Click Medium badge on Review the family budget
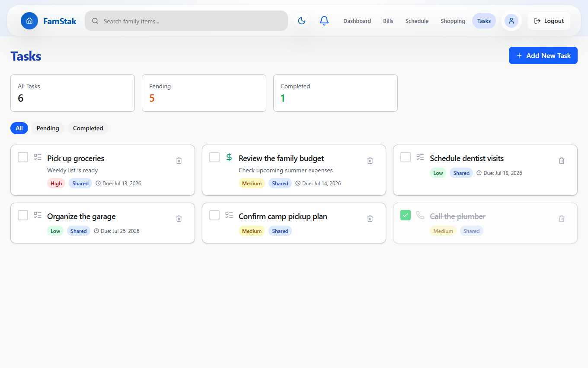The height and width of the screenshot is (368, 588). 252,183
